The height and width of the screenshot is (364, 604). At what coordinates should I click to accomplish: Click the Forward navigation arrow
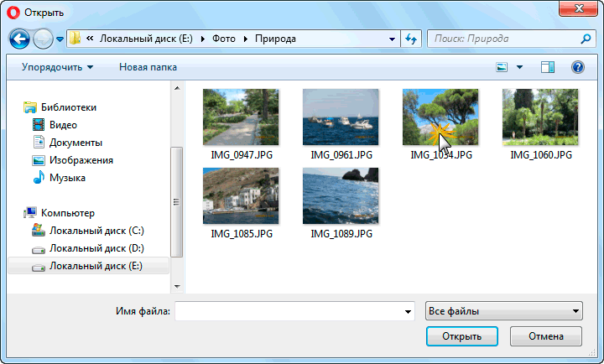[x=43, y=39]
